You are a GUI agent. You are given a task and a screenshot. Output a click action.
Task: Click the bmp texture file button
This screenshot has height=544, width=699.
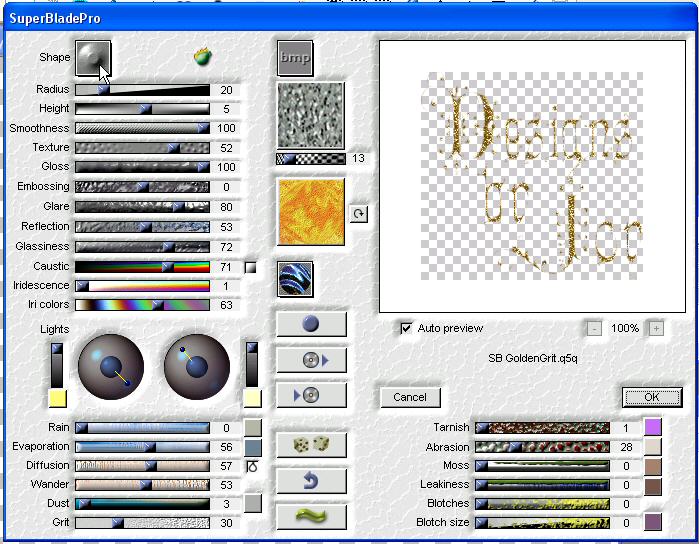295,58
